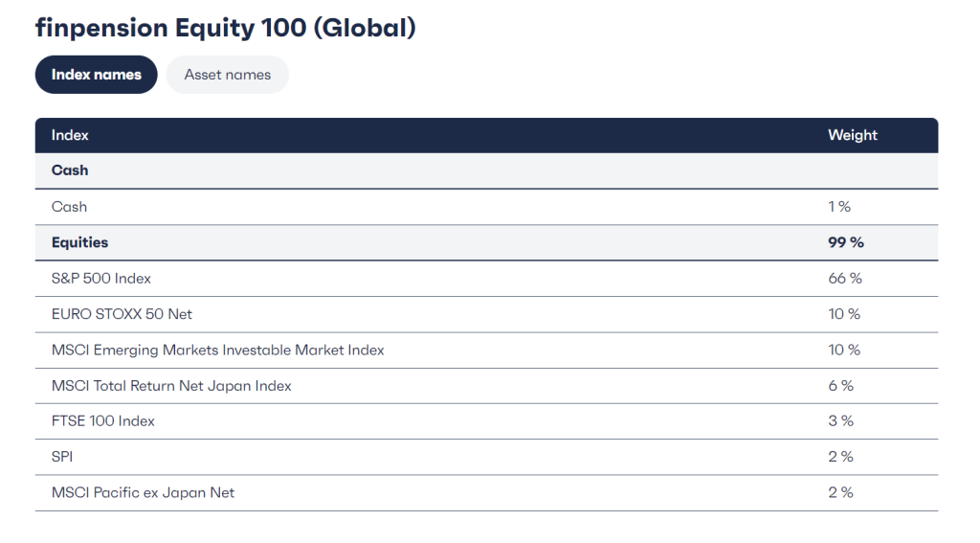Click the 1 % cash weight value
This screenshot has width=980, height=543.
839,207
